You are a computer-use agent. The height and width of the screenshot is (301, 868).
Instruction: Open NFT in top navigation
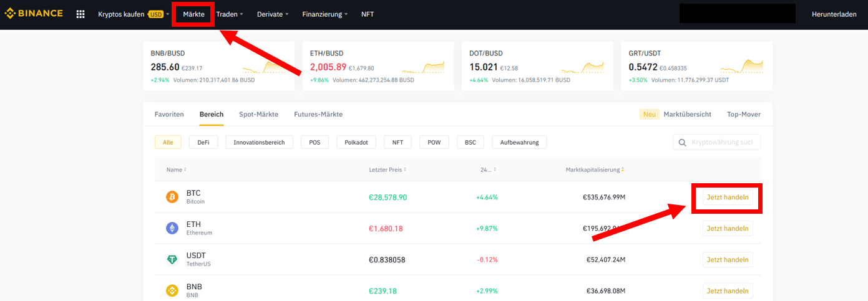(x=368, y=14)
